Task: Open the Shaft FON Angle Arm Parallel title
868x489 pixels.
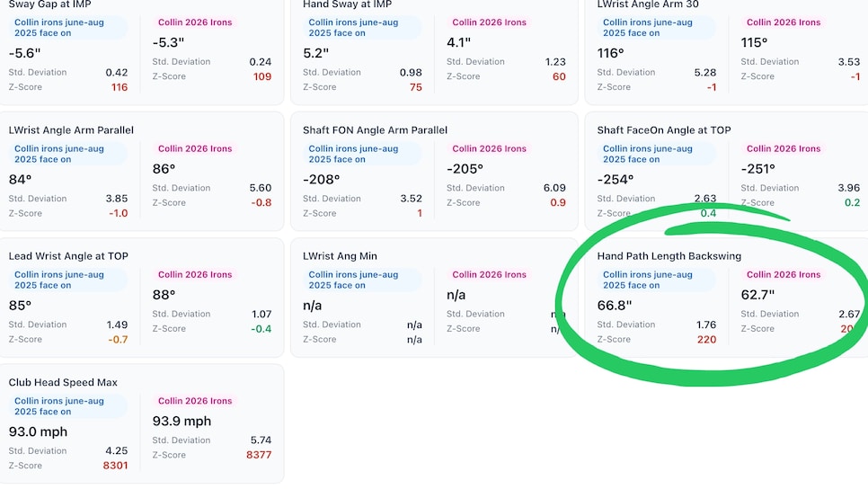Action: coord(375,130)
